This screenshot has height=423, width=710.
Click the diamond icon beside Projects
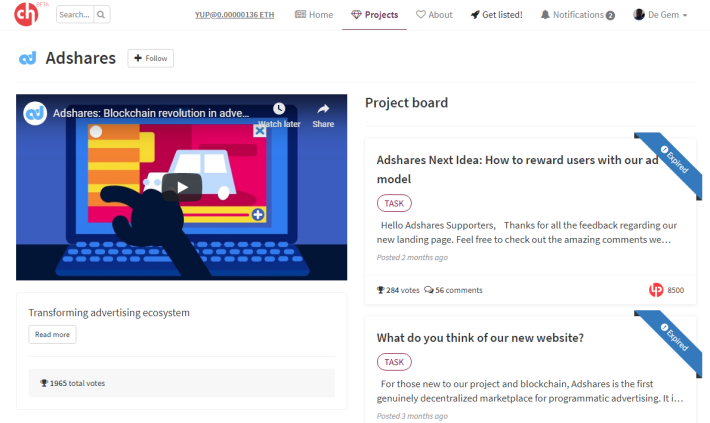point(356,14)
